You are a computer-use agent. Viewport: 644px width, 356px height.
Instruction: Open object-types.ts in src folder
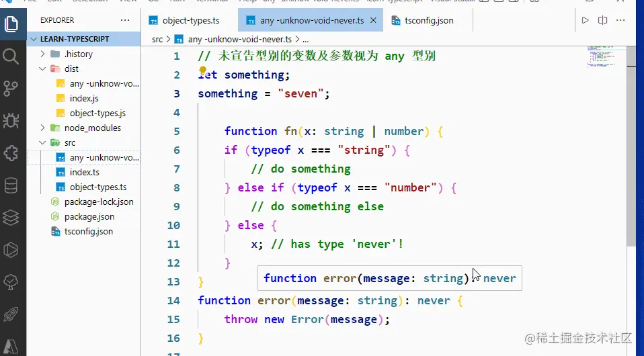click(x=84, y=187)
